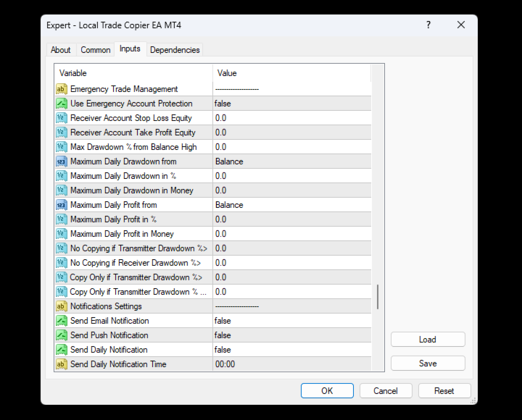Switch to the Common tab
The image size is (522, 420).
tap(96, 50)
